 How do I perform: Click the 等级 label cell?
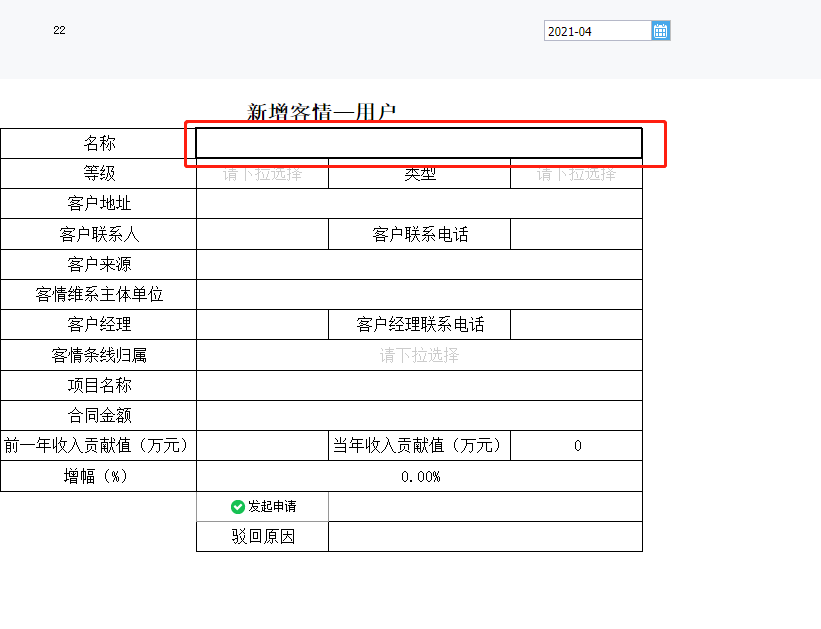point(98,174)
